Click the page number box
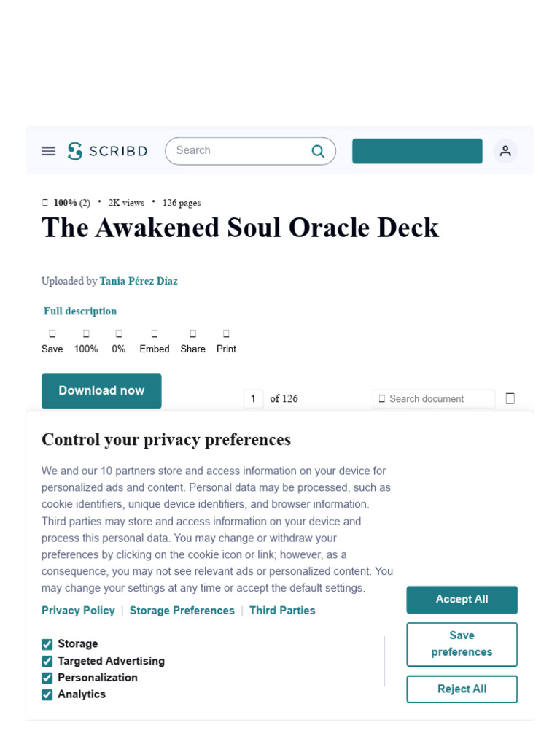Viewport: 560px width, 747px height. coord(253,399)
